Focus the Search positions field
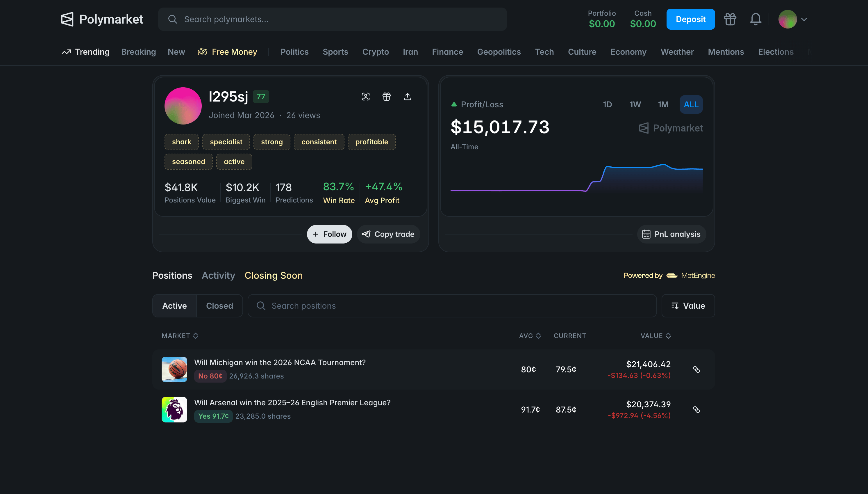 [x=452, y=306]
